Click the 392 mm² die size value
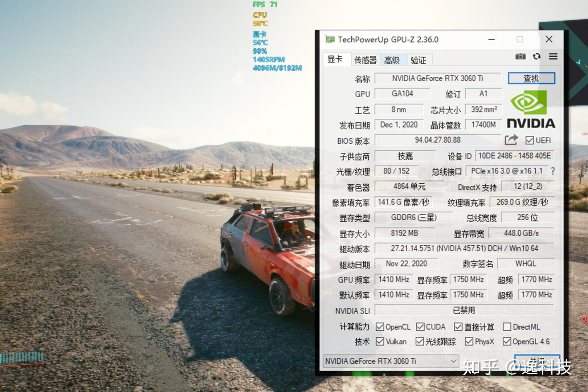588x392 pixels. coord(484,109)
